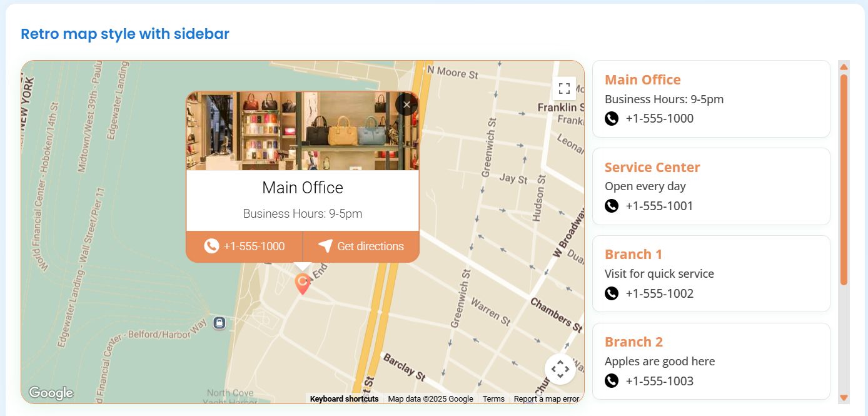868x416 pixels.
Task: Click the map camera pan control
Action: 560,369
